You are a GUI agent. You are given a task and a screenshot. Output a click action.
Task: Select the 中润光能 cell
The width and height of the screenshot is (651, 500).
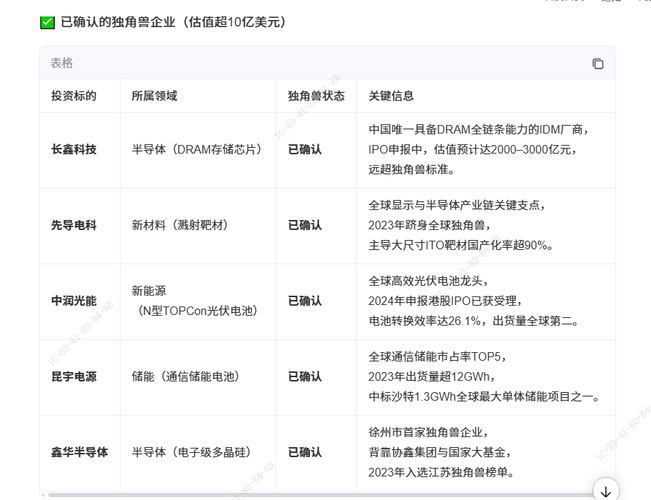pyautogui.click(x=74, y=301)
